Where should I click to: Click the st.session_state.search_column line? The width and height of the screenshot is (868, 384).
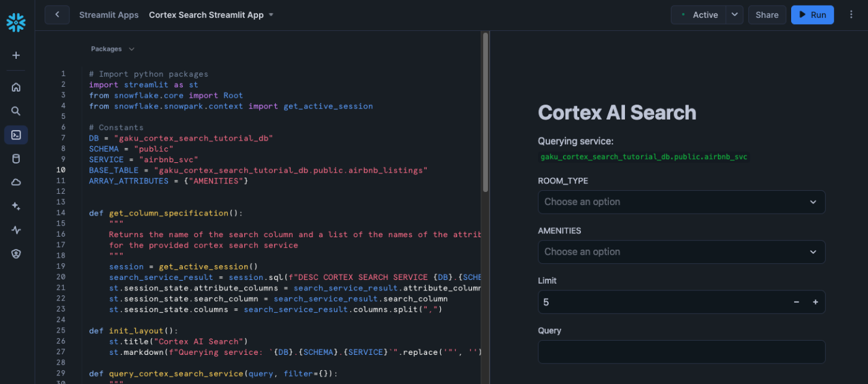coord(278,299)
